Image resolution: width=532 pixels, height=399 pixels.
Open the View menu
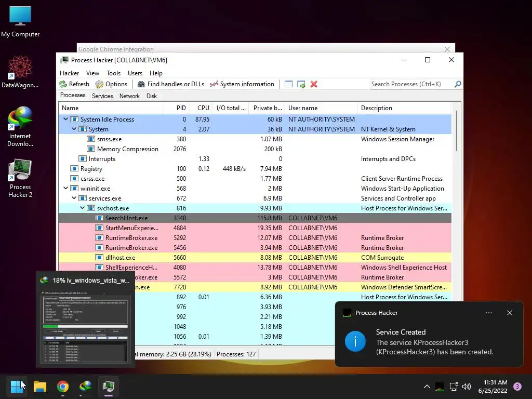pyautogui.click(x=92, y=73)
